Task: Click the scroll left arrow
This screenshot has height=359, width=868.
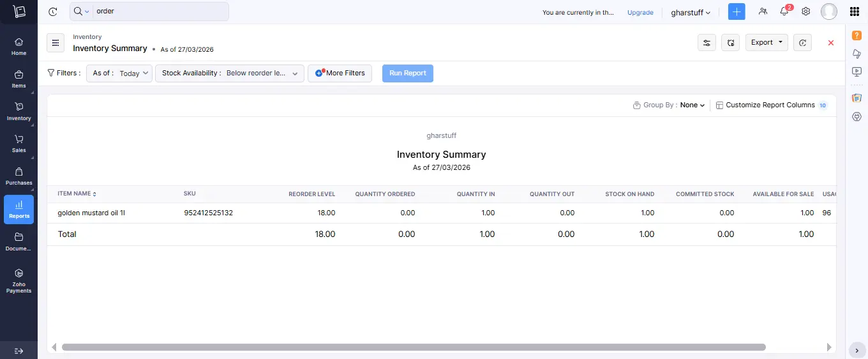Action: click(54, 347)
